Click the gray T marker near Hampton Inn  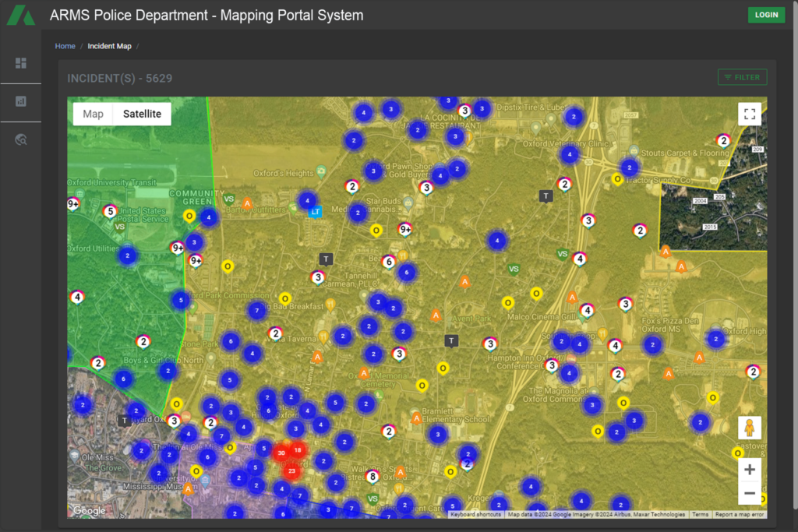click(x=451, y=340)
